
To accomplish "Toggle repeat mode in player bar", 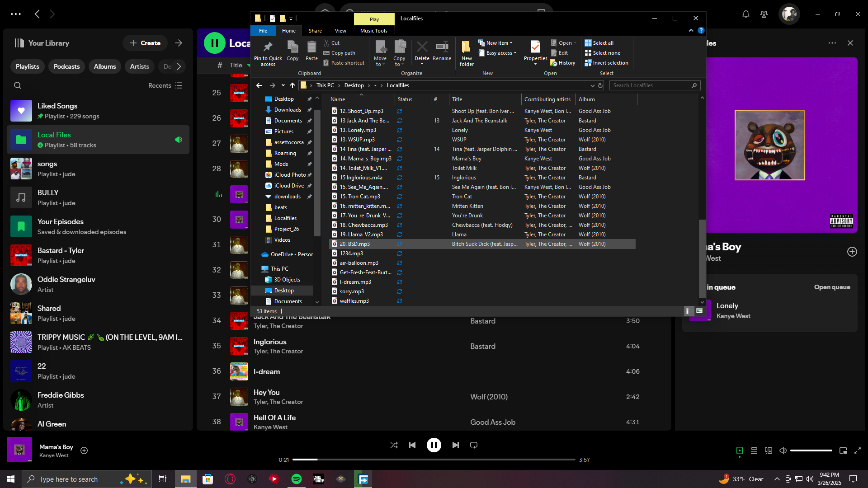I will tap(474, 445).
